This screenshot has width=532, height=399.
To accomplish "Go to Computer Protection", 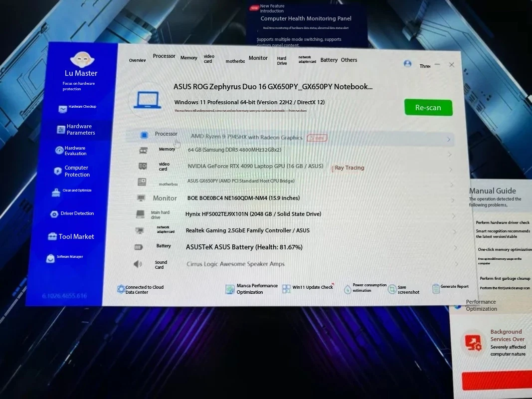I will [x=72, y=171].
